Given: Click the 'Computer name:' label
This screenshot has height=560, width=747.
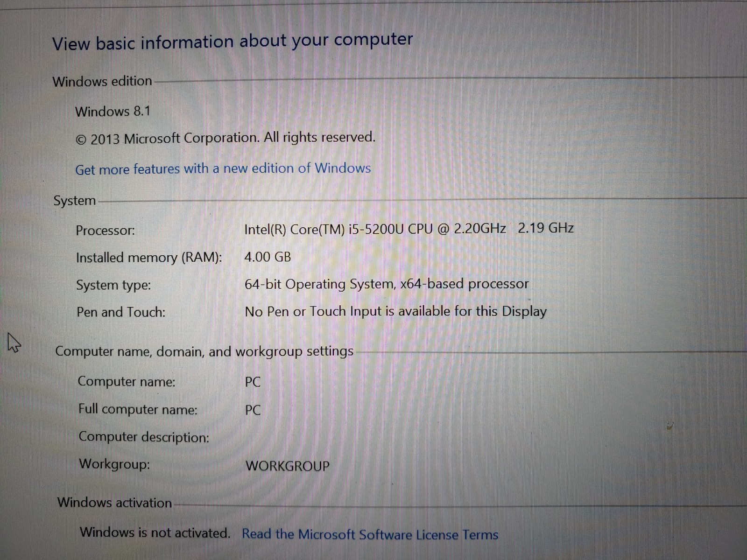Looking at the screenshot, I should [127, 382].
